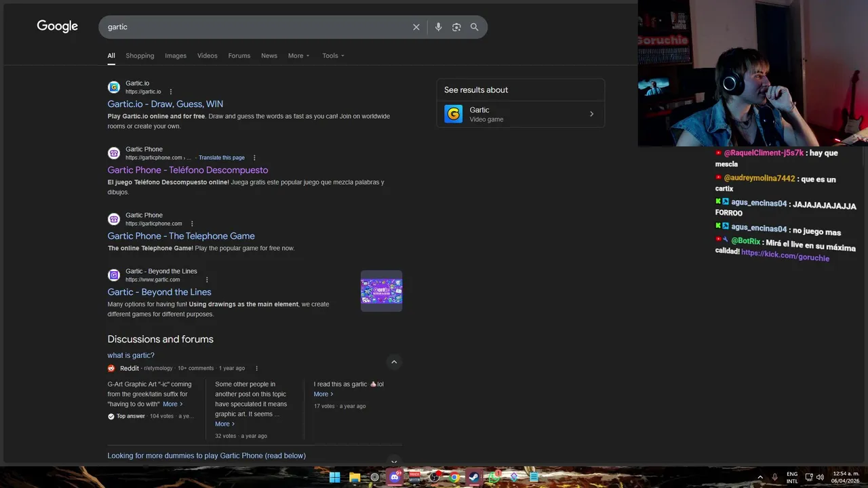The height and width of the screenshot is (488, 868).
Task: Click the arrow chevron on Gartic card
Action: click(591, 114)
